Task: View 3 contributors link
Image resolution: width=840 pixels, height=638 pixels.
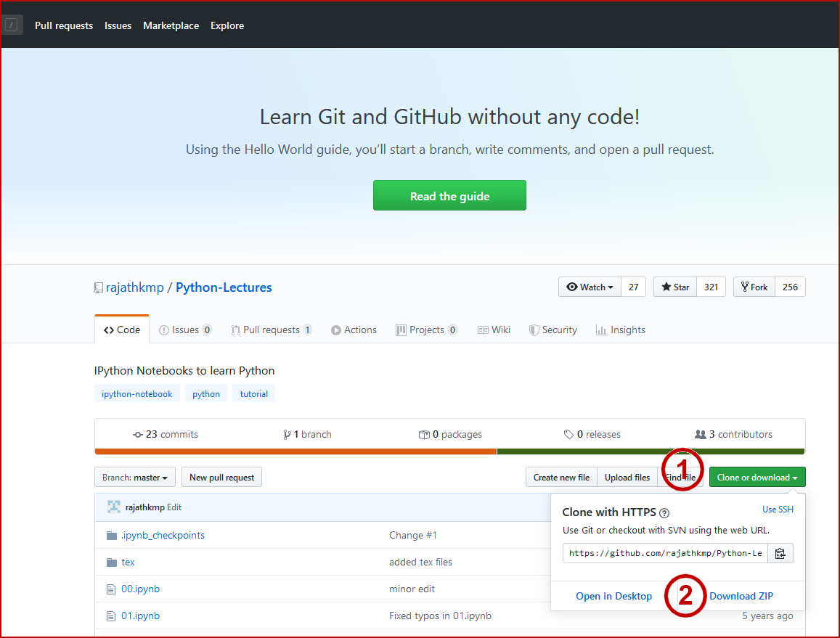Action: click(734, 435)
